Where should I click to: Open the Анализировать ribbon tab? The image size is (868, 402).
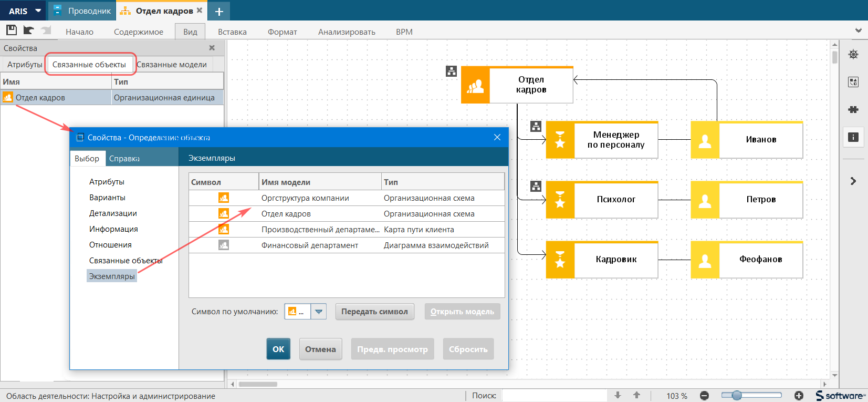(347, 32)
